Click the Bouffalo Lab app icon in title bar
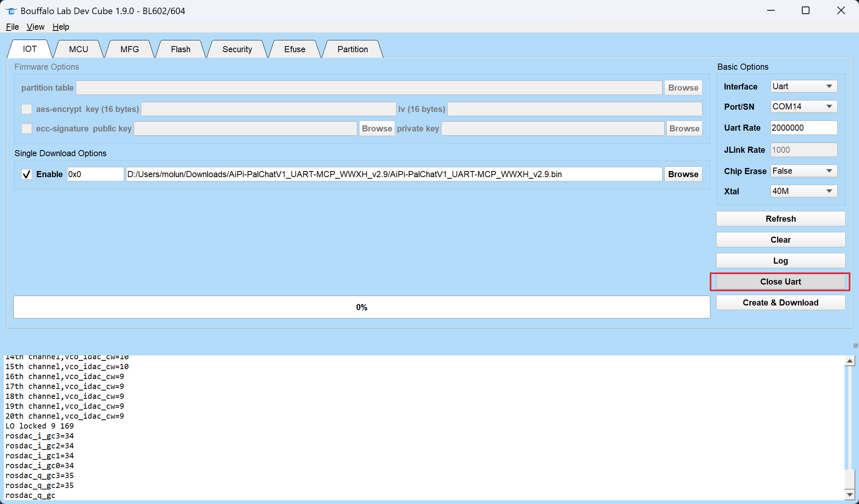The image size is (859, 504). (x=11, y=11)
